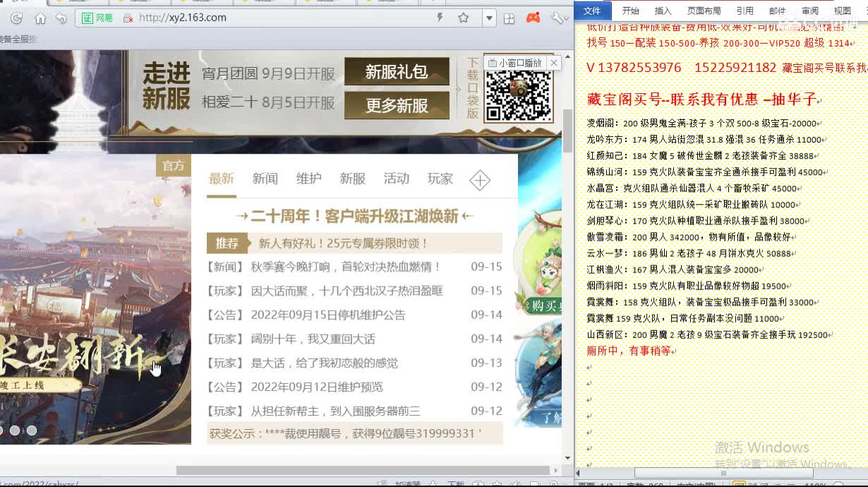Open the insecure connection lock icon
This screenshot has height=487, width=868.
[128, 18]
